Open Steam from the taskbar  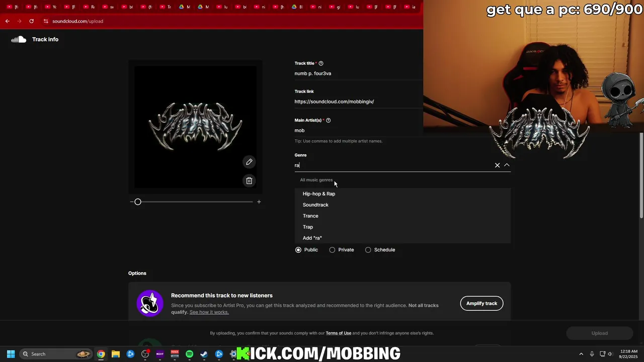tap(204, 354)
